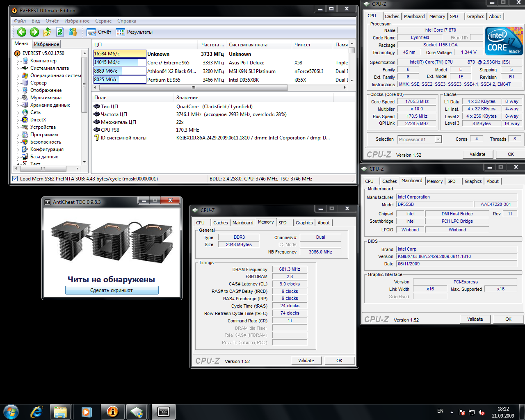Click the Отчёт report button in EVEREST toolbar
Screen dimensions: 525x420
[x=99, y=32]
